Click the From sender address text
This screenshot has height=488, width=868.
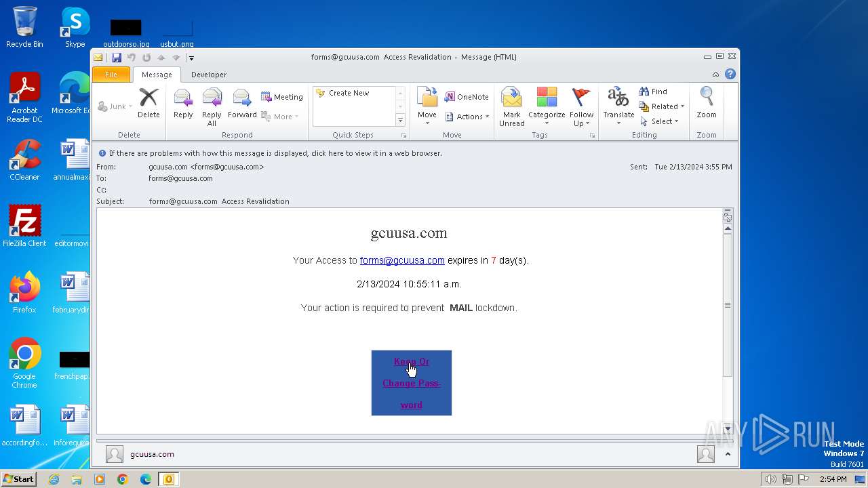pos(206,167)
